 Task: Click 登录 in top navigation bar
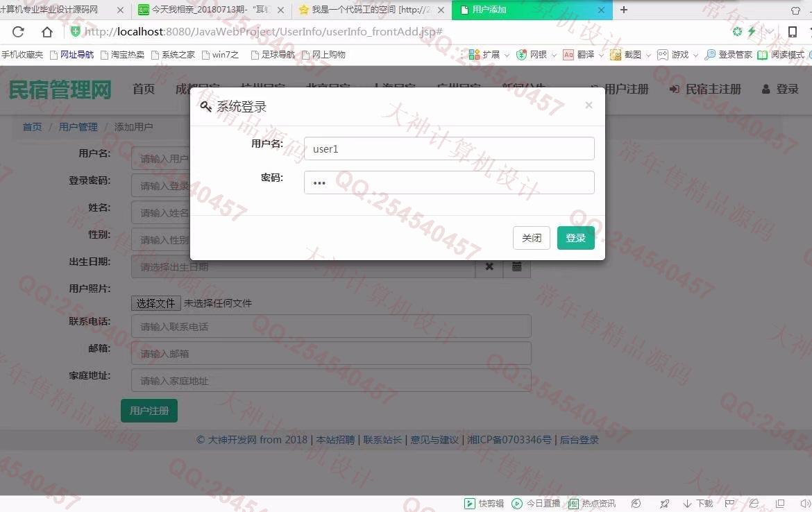click(x=780, y=89)
